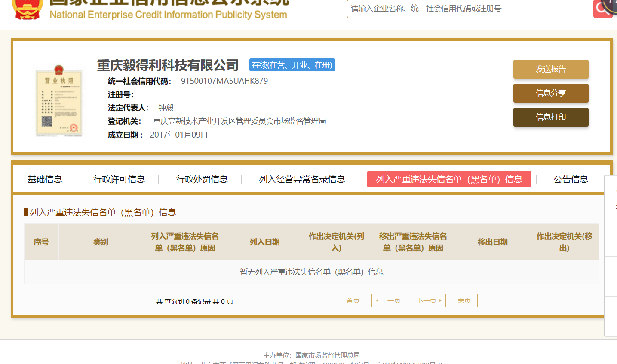The width and height of the screenshot is (617, 364).
Task: Click the 作出决定机关(列入) column header
Action: [336, 242]
